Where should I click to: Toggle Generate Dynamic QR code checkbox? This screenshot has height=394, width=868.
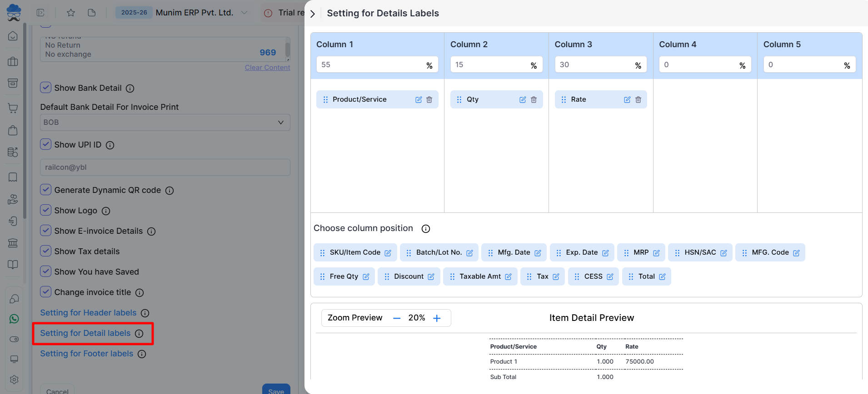pyautogui.click(x=45, y=190)
